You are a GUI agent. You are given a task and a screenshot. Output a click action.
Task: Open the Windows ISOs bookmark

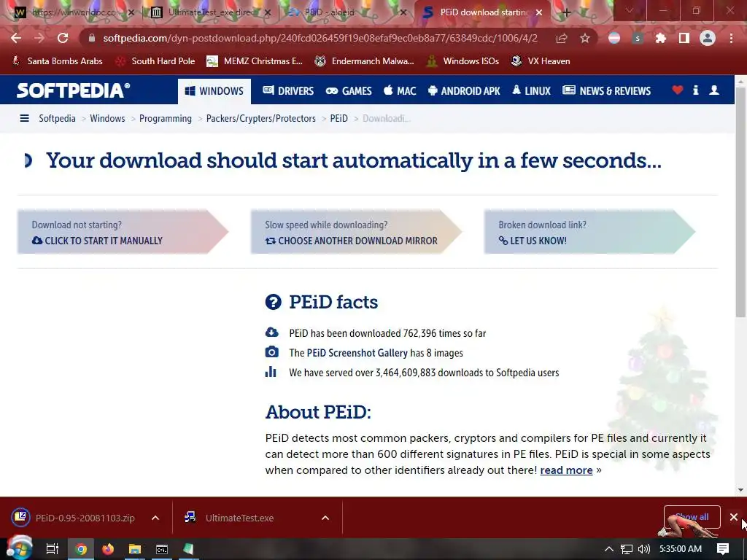click(x=462, y=61)
